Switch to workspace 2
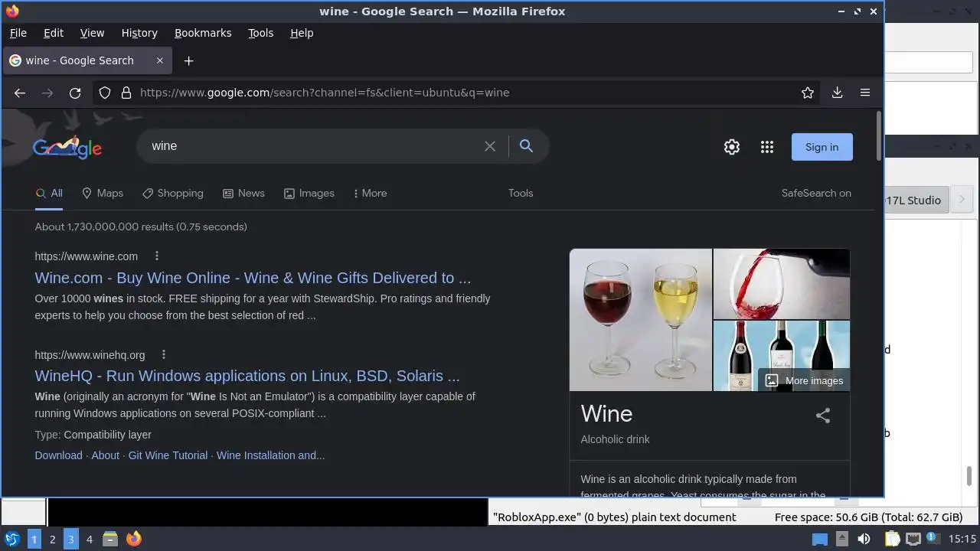Image resolution: width=980 pixels, height=551 pixels. [x=52, y=539]
